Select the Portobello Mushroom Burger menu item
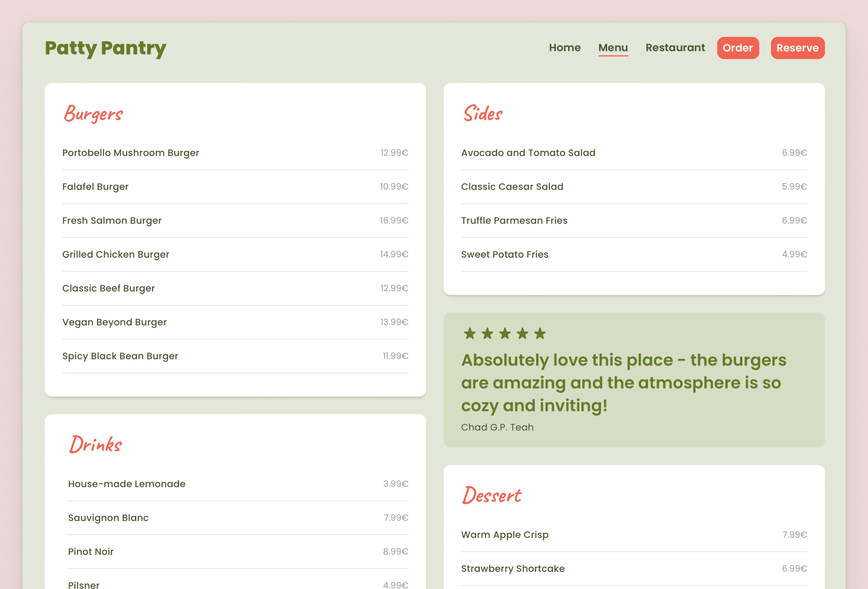 (x=131, y=153)
